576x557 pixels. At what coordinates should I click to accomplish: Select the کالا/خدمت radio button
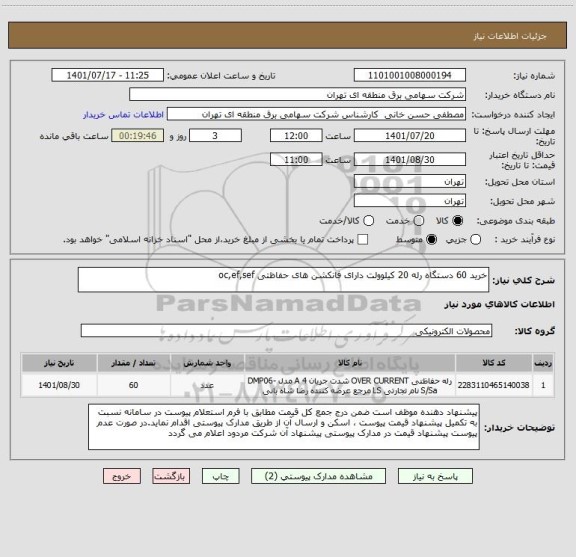click(x=368, y=221)
